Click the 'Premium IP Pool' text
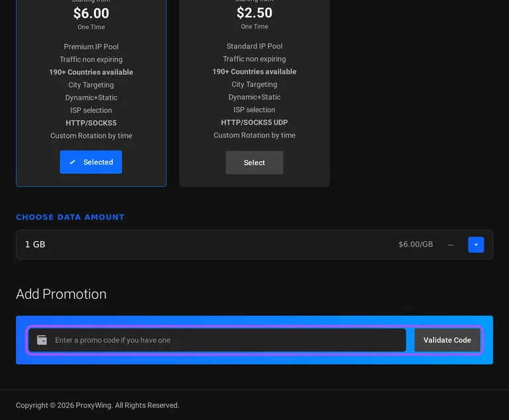509x420 pixels. tap(91, 47)
